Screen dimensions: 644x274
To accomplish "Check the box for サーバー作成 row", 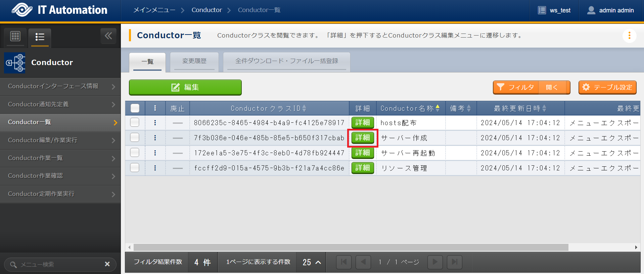I will point(135,138).
